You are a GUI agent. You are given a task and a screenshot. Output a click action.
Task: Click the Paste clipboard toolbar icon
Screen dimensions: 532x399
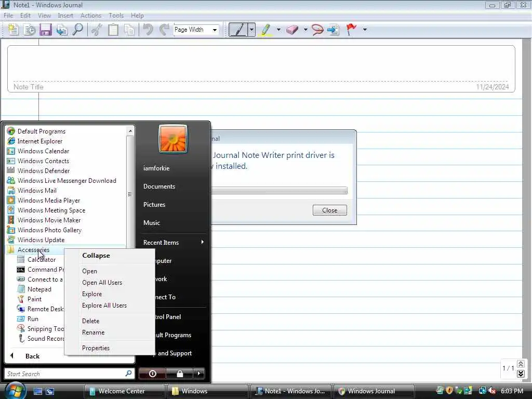[113, 30]
